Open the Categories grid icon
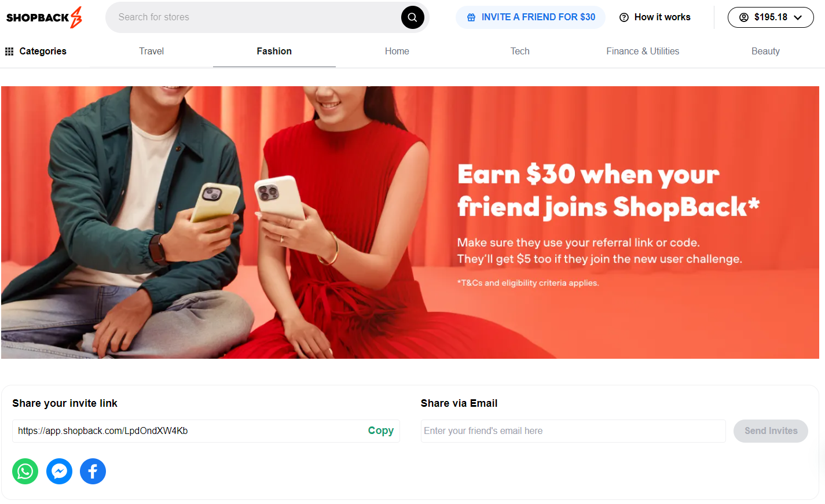The image size is (825, 504). coord(9,51)
